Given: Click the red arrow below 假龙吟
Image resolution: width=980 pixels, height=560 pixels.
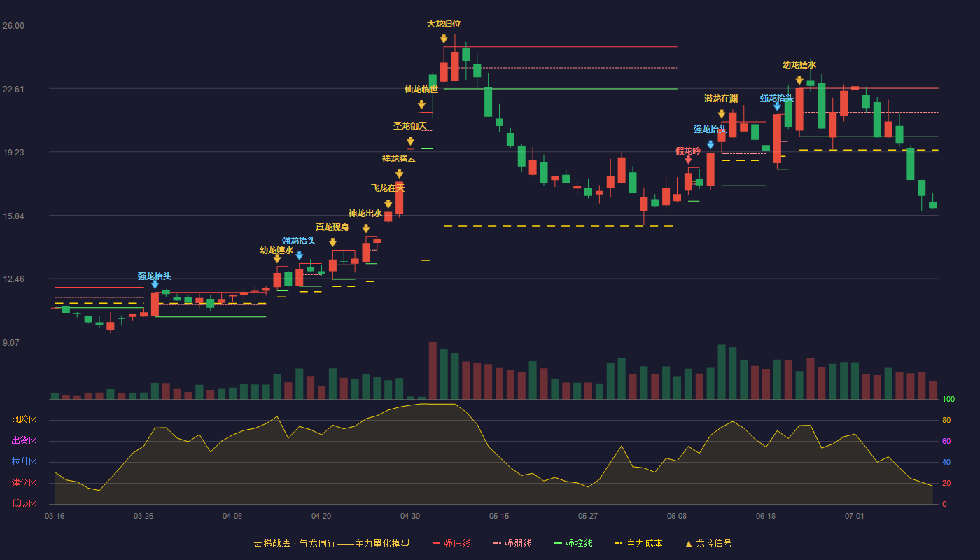Looking at the screenshot, I should pyautogui.click(x=688, y=160).
